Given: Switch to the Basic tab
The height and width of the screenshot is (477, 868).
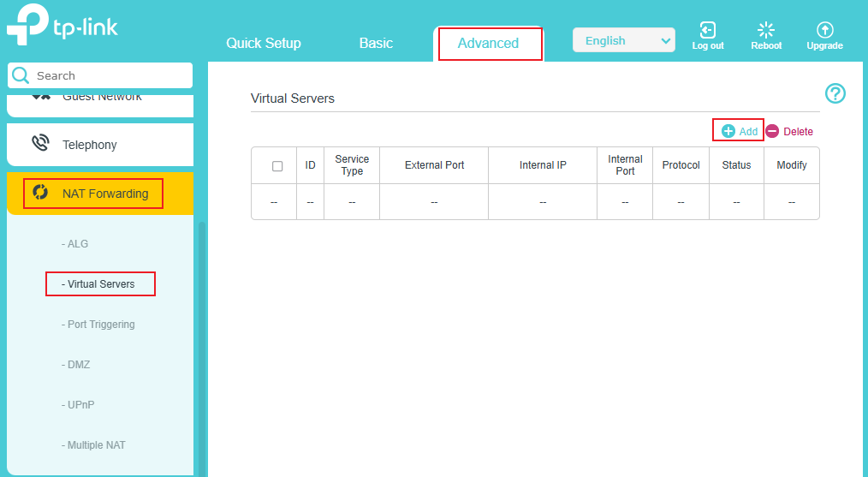Looking at the screenshot, I should 376,43.
